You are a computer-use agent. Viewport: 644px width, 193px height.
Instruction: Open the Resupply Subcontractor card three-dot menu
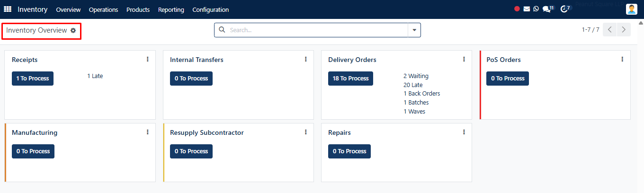pyautogui.click(x=306, y=132)
